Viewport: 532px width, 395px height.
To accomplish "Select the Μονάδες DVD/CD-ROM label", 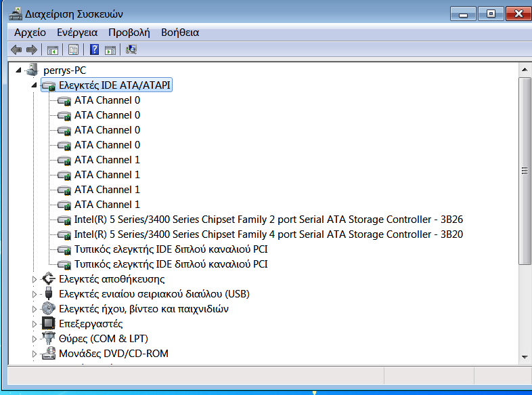I will [113, 354].
